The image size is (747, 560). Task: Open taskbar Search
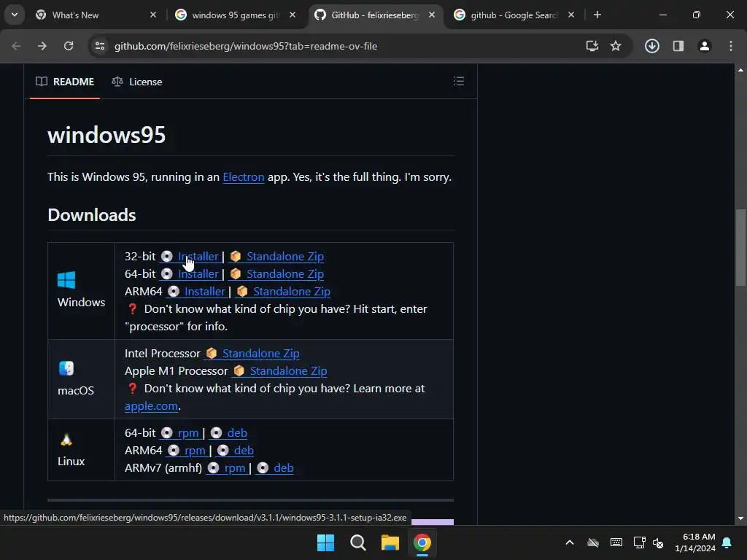pos(357,542)
